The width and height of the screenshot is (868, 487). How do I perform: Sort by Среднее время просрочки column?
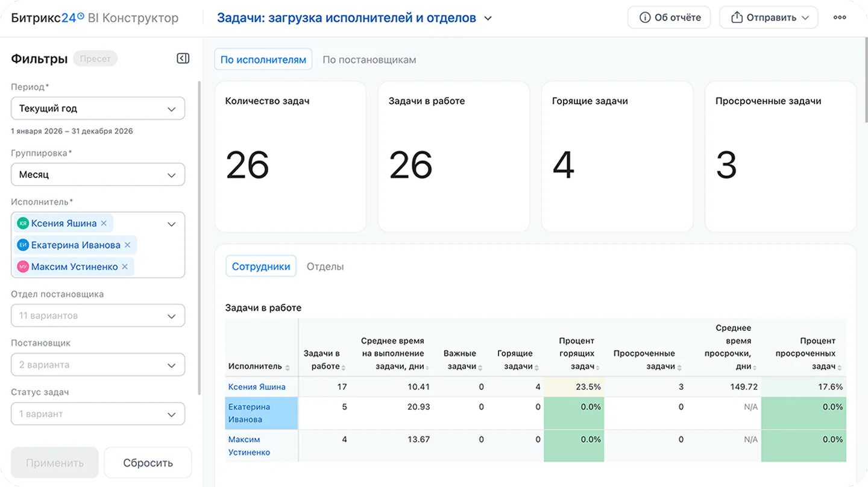tap(756, 367)
